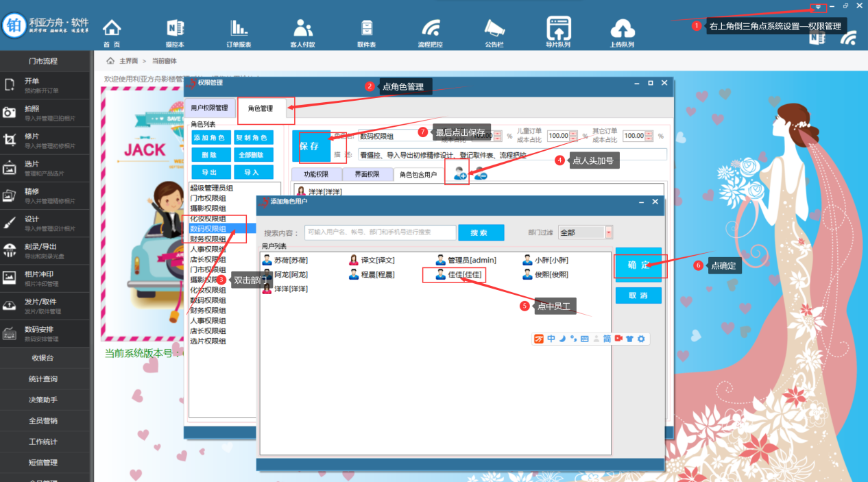Switch to the 功能权限 tab

pos(316,175)
